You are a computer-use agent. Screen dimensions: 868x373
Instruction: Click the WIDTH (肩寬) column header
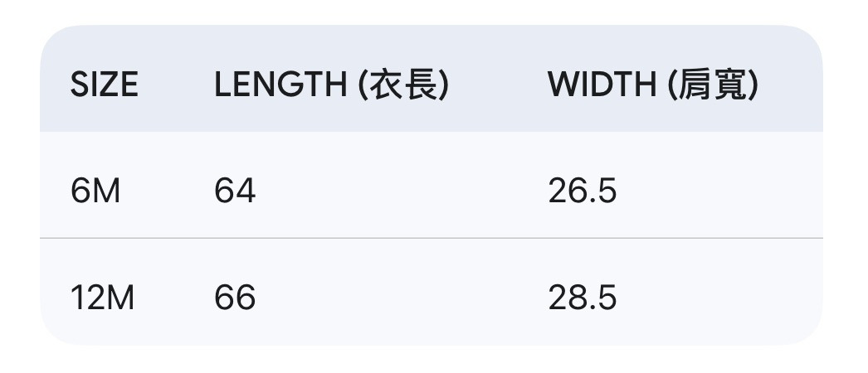tap(652, 85)
